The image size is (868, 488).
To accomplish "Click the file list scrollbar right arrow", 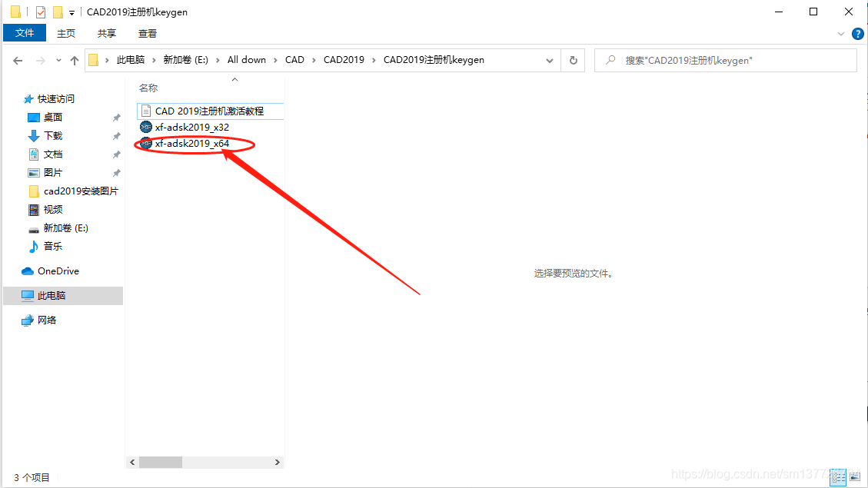I will pyautogui.click(x=278, y=462).
